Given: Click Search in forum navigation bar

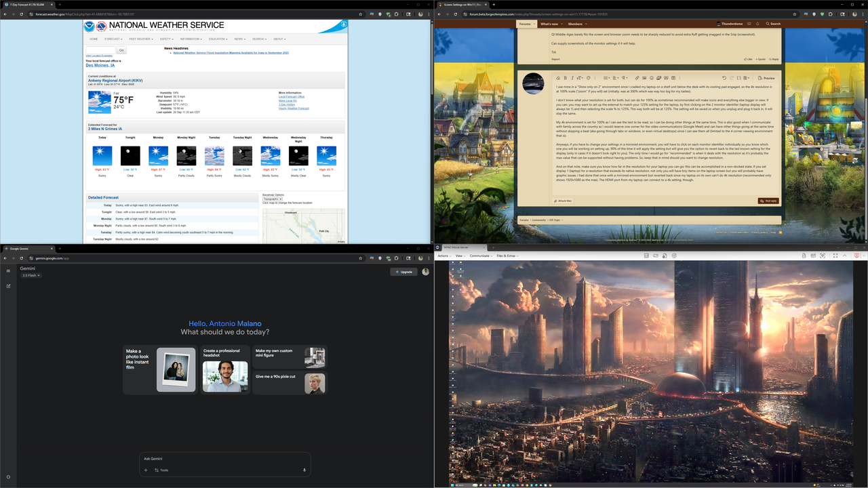Looking at the screenshot, I should point(772,24).
